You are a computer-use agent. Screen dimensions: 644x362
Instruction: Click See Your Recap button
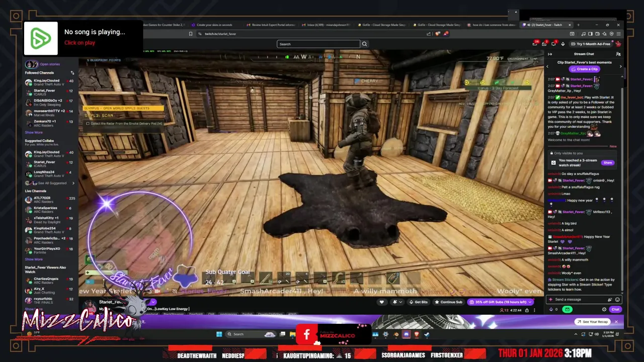(592, 322)
